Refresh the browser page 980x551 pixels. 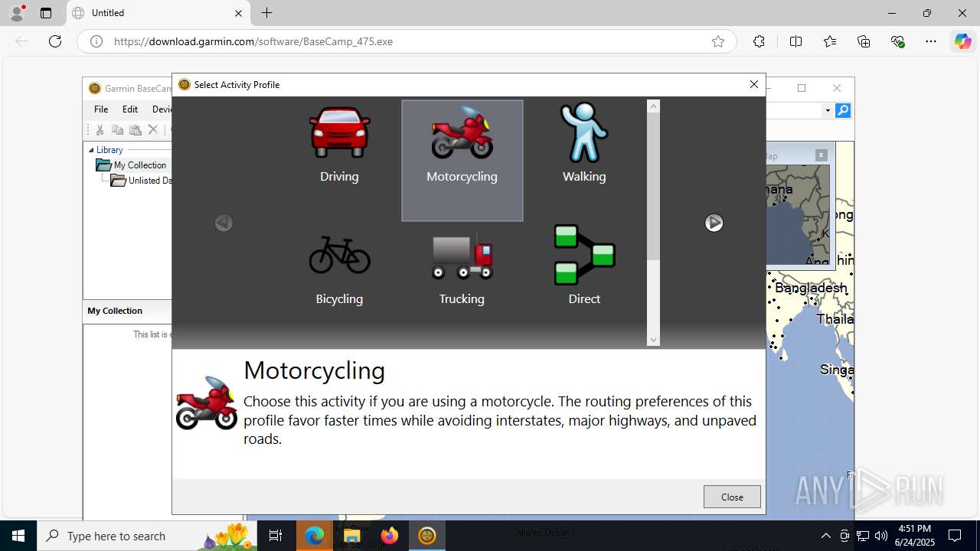tap(55, 41)
